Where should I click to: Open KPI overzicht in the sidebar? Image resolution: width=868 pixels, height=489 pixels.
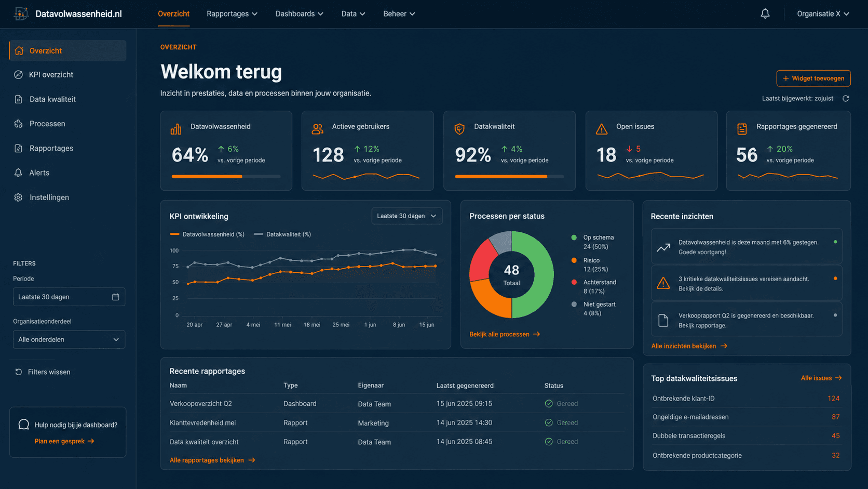coord(67,75)
